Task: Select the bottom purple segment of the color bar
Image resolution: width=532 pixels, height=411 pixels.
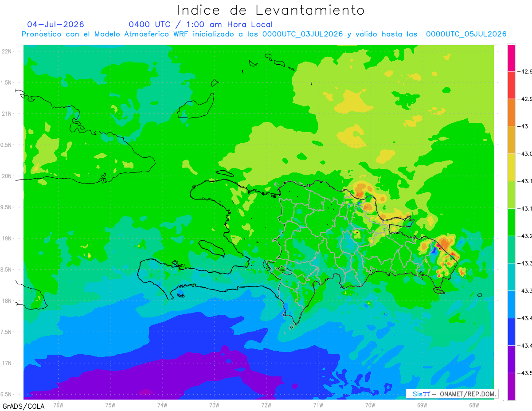Action: 511,387
